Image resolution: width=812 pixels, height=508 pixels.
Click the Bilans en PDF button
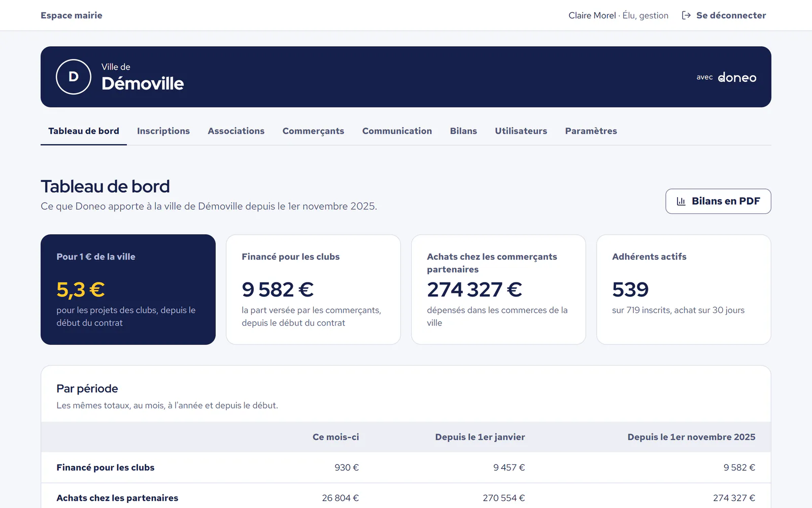coord(718,201)
